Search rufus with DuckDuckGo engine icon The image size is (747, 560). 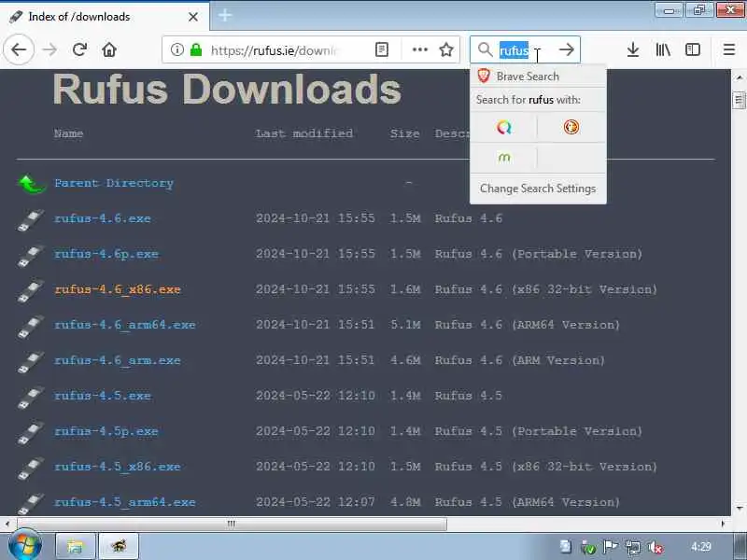(571, 127)
